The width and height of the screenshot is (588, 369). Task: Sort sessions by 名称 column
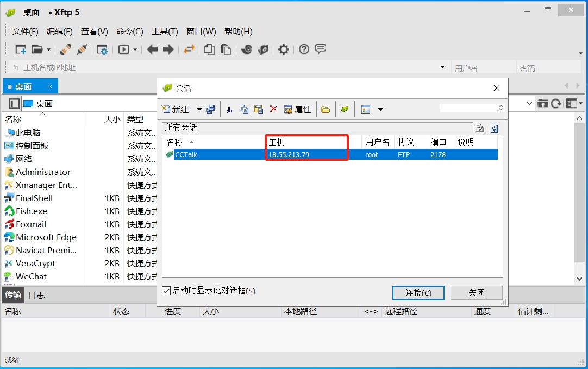point(214,142)
